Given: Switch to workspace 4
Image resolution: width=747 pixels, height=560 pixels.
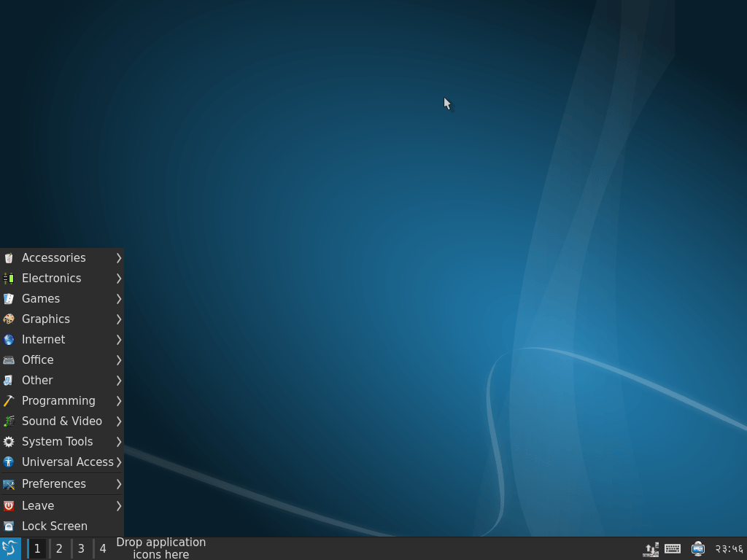Looking at the screenshot, I should [103, 548].
